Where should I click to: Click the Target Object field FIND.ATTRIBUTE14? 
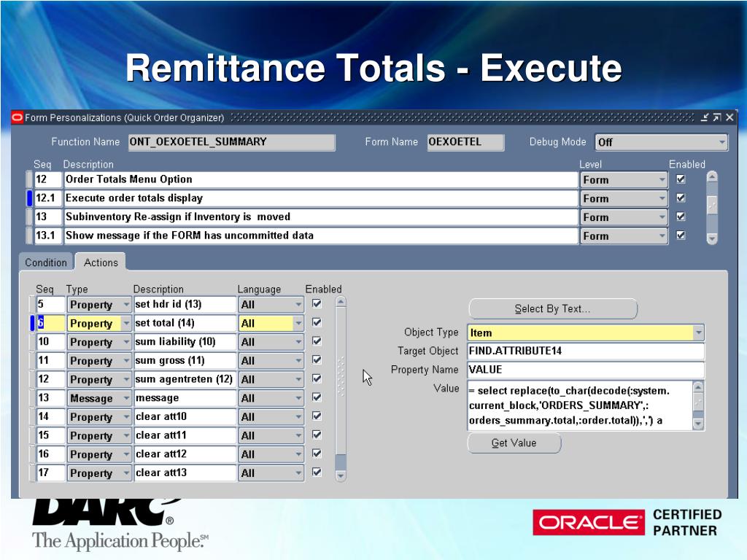pyautogui.click(x=586, y=351)
